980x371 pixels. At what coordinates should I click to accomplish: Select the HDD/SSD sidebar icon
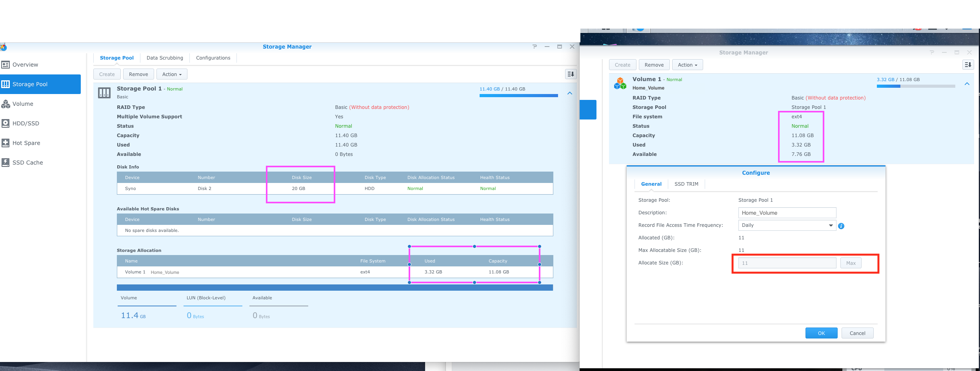coord(5,123)
